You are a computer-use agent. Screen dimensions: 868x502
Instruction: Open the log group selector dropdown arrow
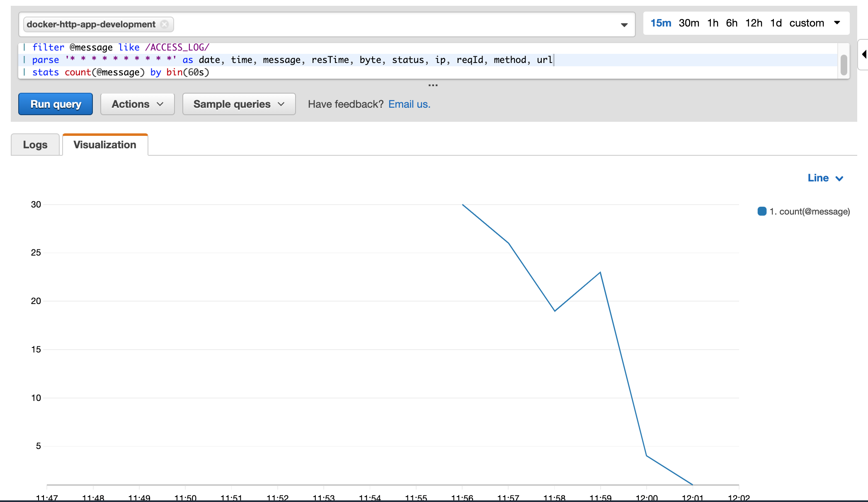624,25
